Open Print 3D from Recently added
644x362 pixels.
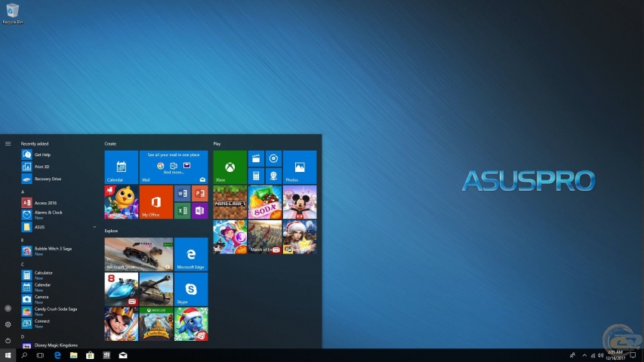click(59, 167)
